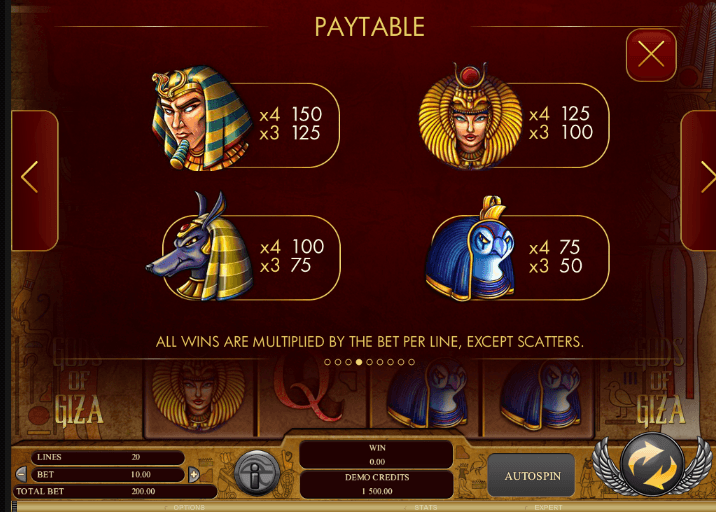Open the info button with the i symbol
Image resolution: width=716 pixels, height=512 pixels.
(x=256, y=473)
